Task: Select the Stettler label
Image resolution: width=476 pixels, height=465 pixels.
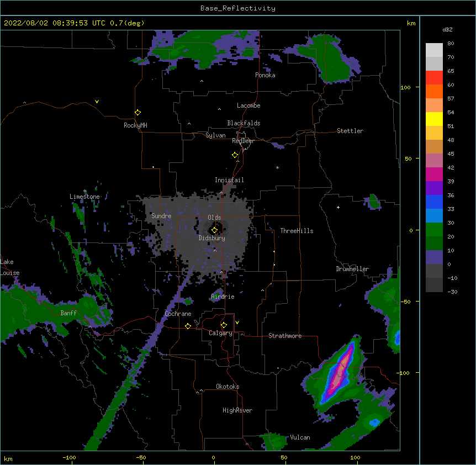Action: click(x=350, y=131)
